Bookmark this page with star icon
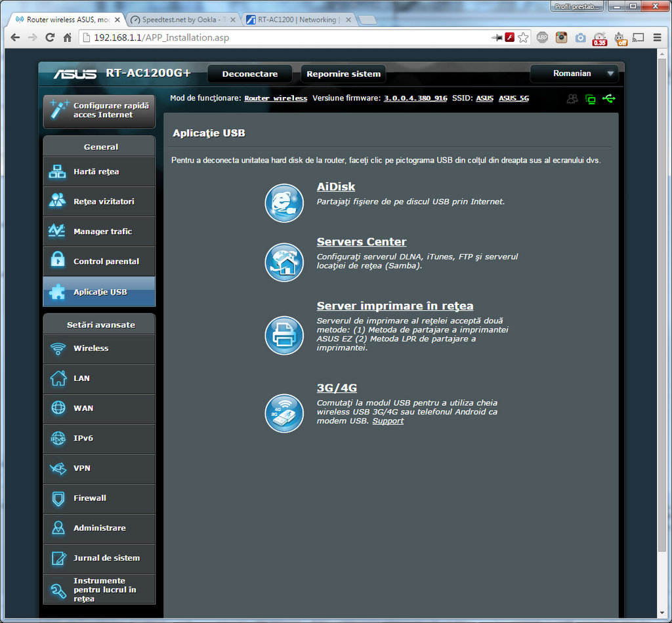This screenshot has width=672, height=623. 523,37
